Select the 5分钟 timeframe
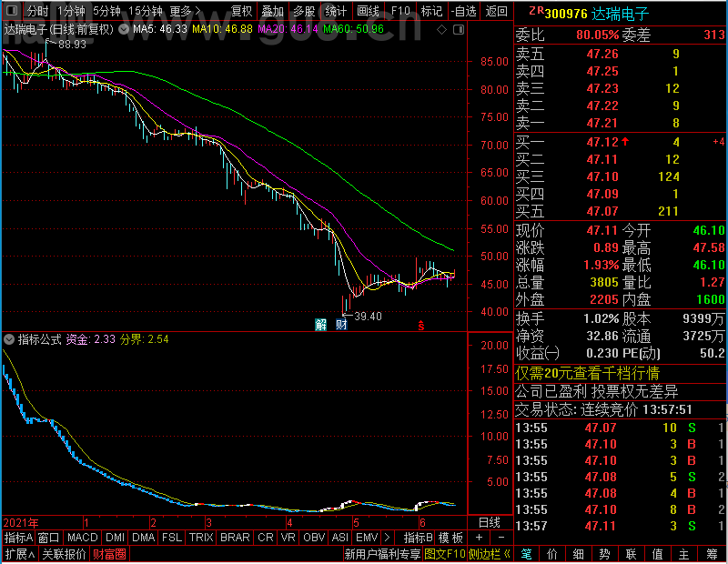Screen dimensions: 728x564 click(106, 11)
